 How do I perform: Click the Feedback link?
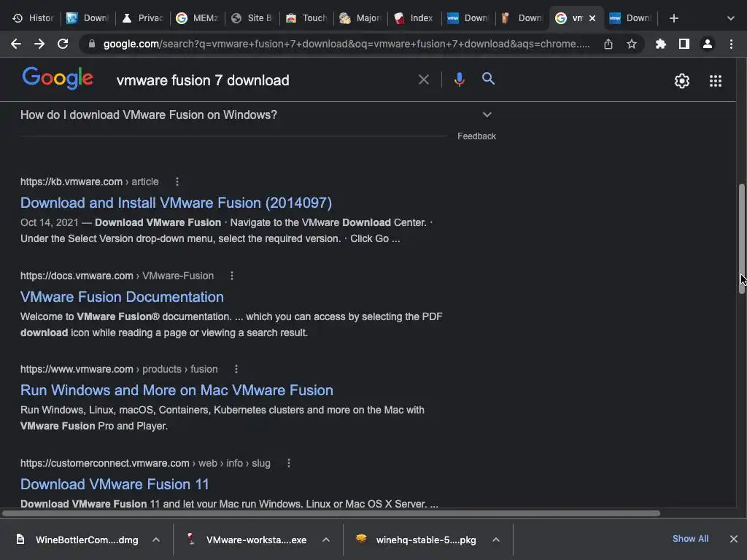point(476,136)
